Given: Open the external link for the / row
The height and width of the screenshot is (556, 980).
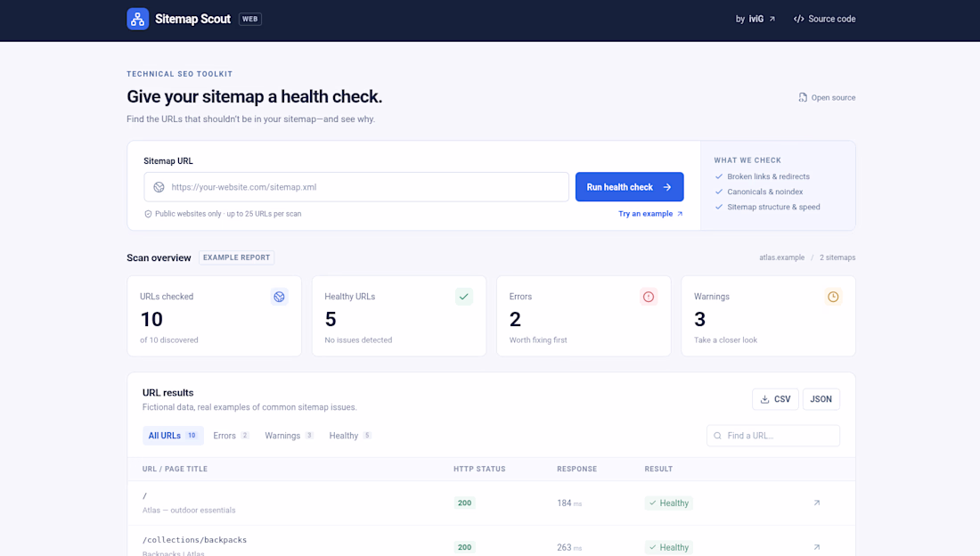Looking at the screenshot, I should point(817,503).
